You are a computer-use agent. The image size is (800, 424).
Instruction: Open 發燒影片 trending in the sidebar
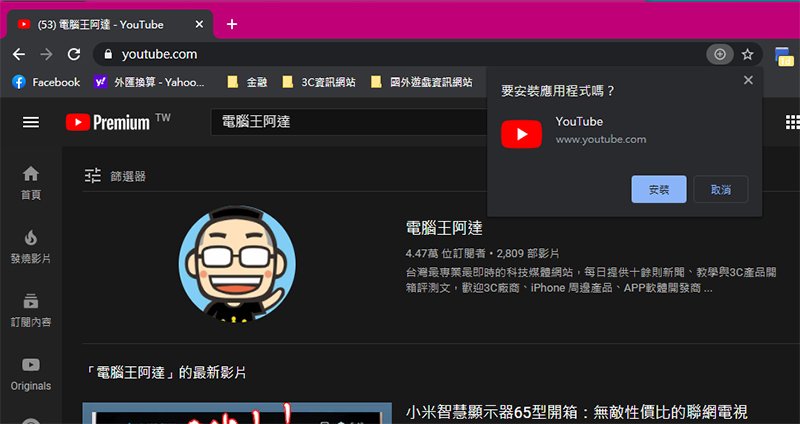(x=31, y=246)
